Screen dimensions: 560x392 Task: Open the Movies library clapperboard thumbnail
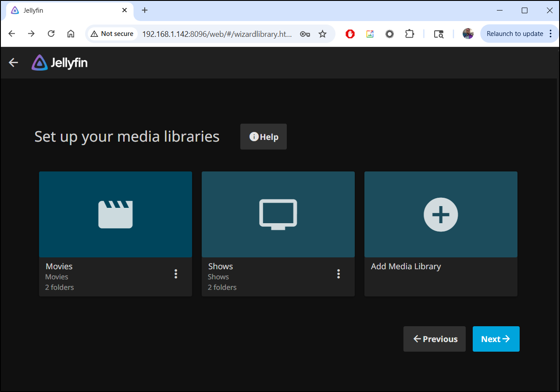tap(115, 214)
